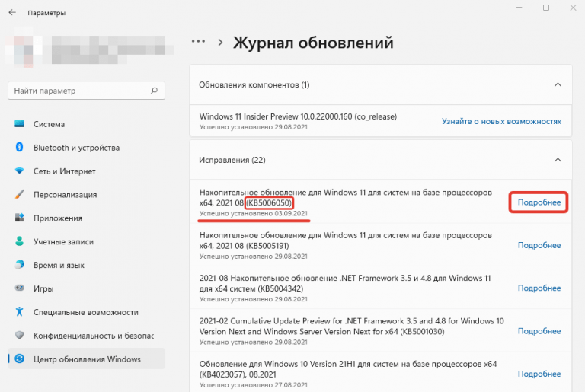The width and height of the screenshot is (585, 392).
Task: Click Подробнее for KB5001030 update
Action: pos(539,331)
